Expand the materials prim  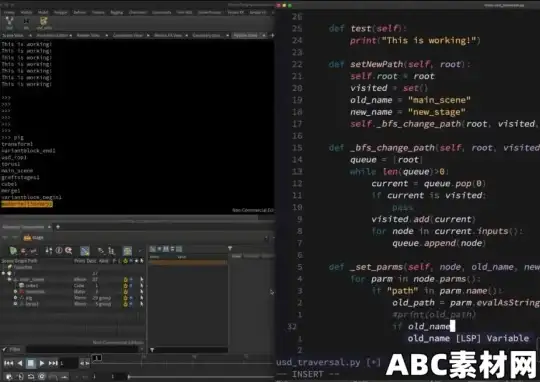pos(15,292)
